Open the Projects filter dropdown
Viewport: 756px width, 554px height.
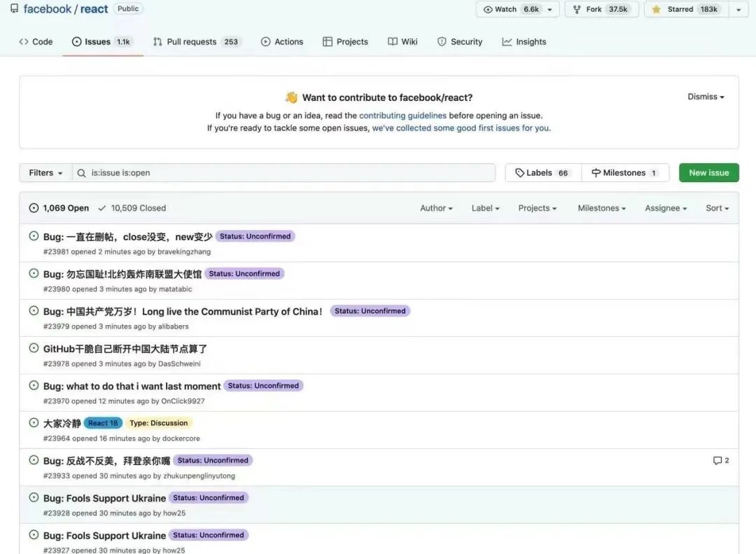(x=538, y=208)
